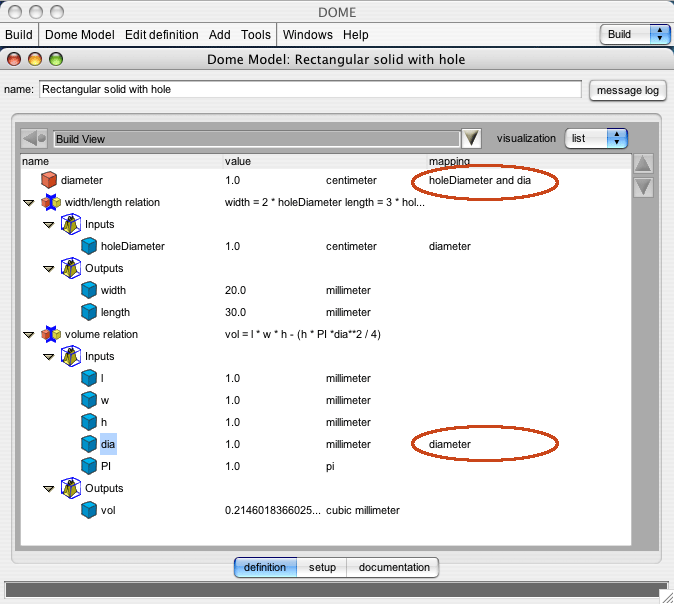Click the blue cube icon for holeDiameter
674x604 pixels.
[x=89, y=246]
